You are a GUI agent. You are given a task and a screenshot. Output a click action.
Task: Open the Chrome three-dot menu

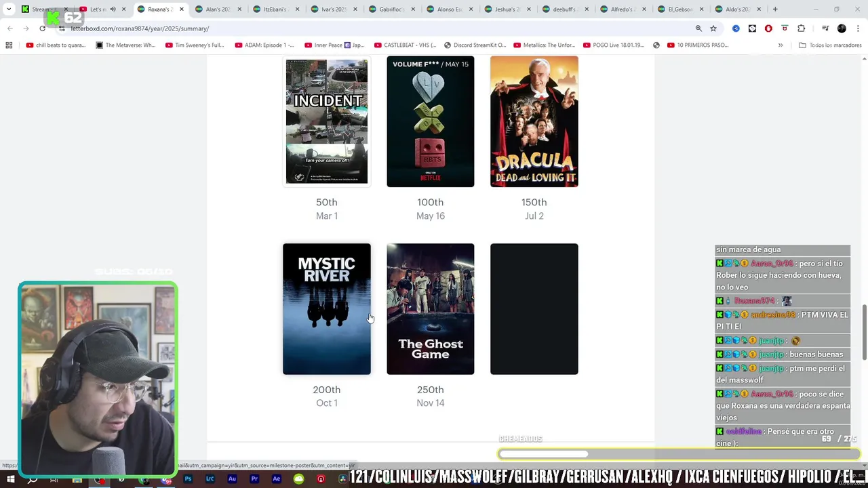[857, 28]
